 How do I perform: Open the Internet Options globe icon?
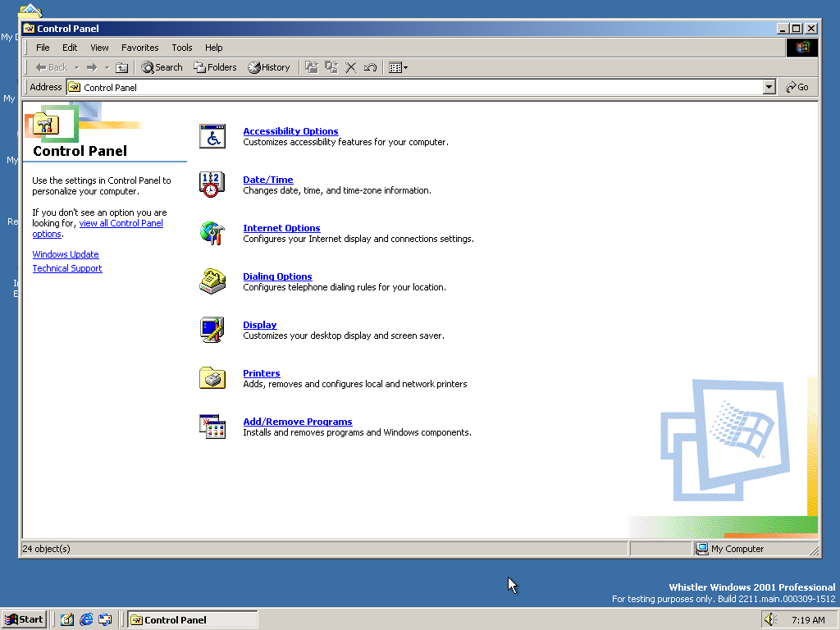pyautogui.click(x=212, y=233)
